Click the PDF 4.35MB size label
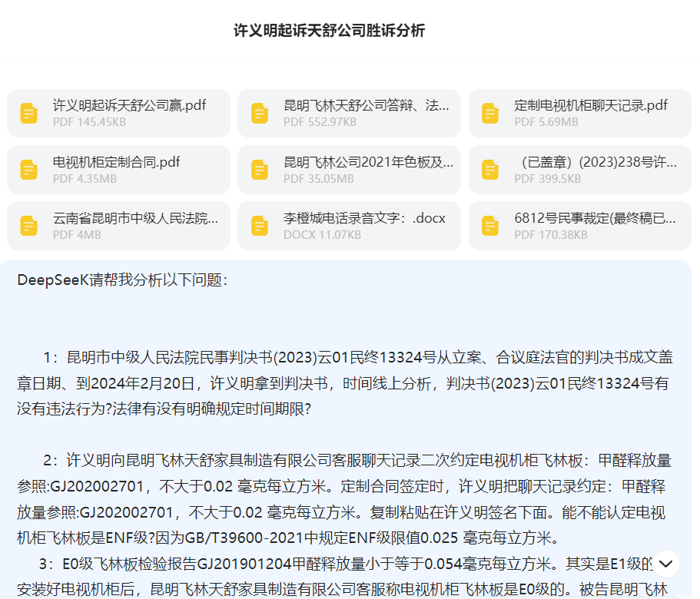 (x=85, y=179)
